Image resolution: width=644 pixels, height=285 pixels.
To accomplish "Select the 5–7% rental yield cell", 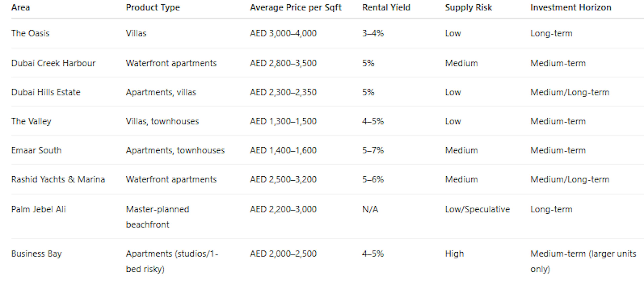I will (373, 150).
